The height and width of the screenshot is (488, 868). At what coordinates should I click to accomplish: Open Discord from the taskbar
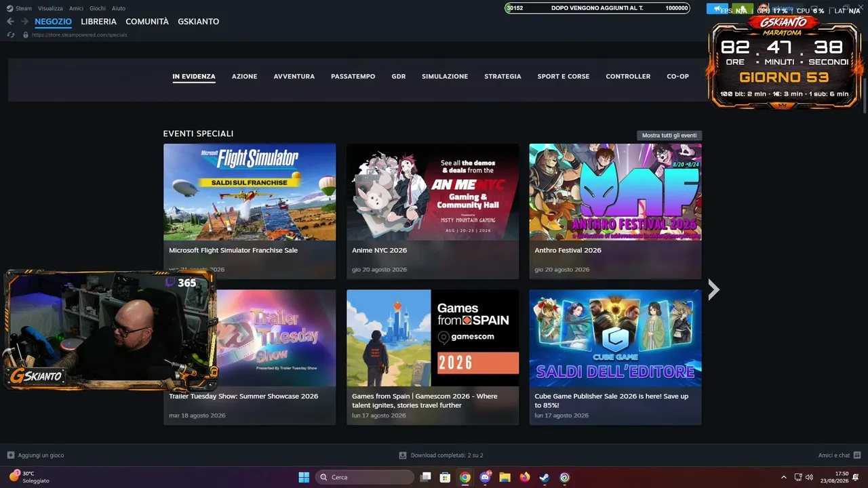[x=485, y=477]
